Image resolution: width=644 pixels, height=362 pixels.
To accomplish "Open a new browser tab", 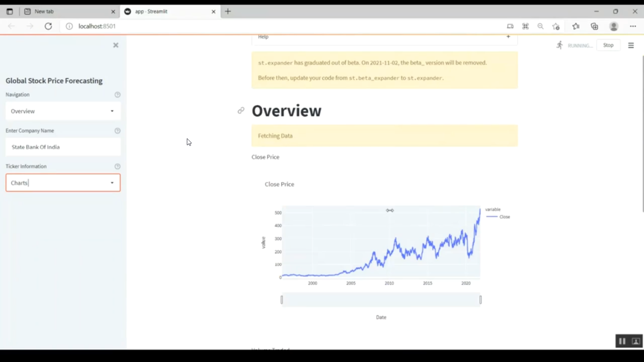I will tap(228, 12).
